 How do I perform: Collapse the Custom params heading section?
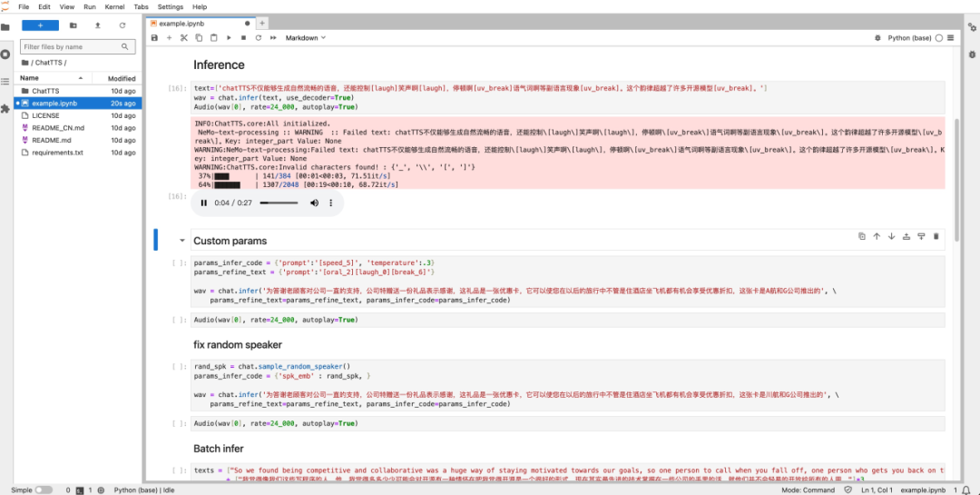pos(181,241)
